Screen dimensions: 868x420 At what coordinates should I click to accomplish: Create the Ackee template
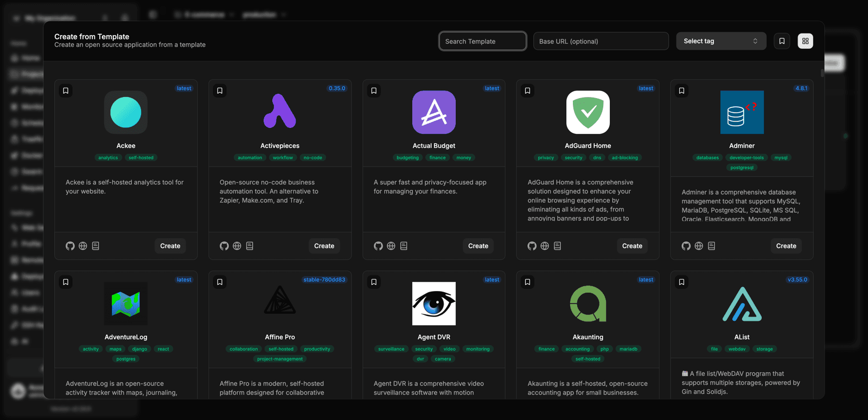tap(170, 246)
